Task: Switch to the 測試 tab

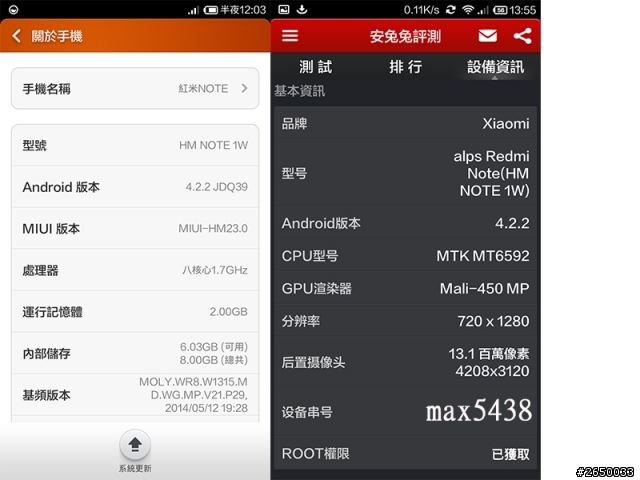Action: tap(316, 67)
